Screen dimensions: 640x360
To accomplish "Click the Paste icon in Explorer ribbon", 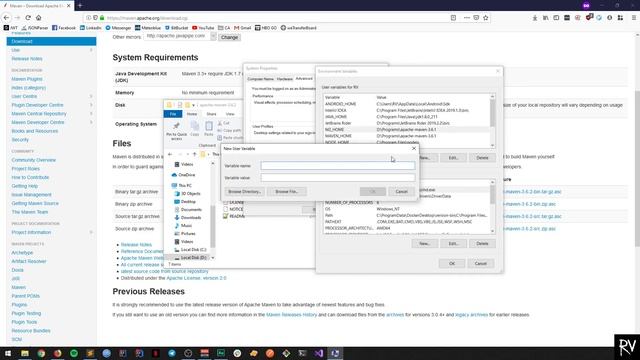I will click(209, 129).
